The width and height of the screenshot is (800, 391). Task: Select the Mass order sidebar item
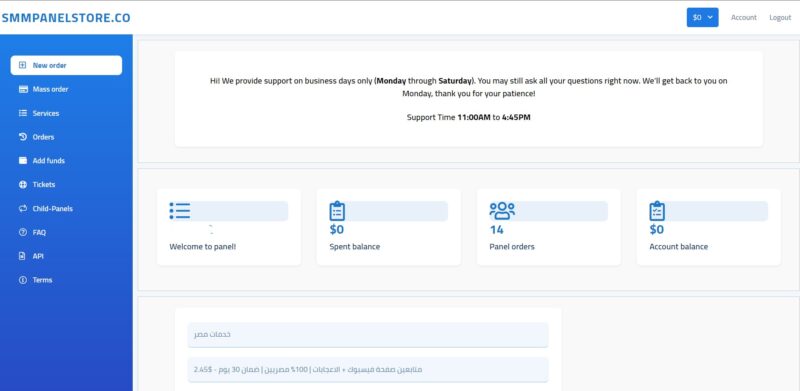[66, 89]
